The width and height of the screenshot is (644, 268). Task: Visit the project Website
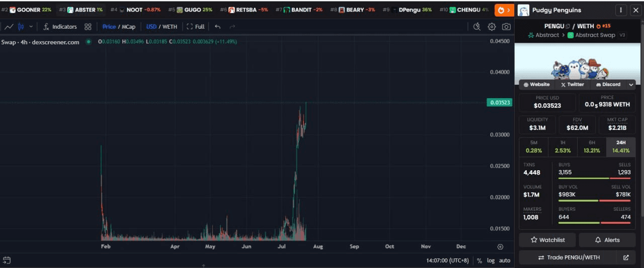pos(536,85)
